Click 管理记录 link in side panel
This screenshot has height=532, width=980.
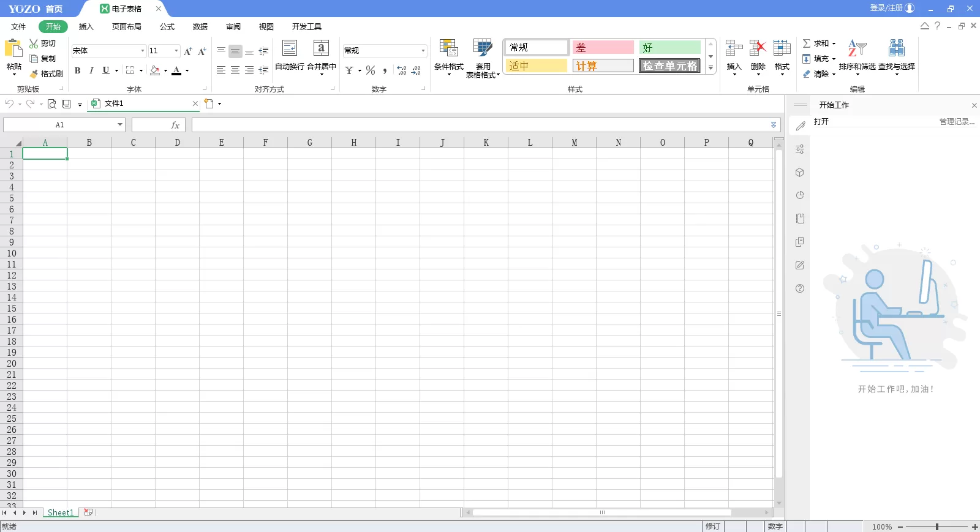(x=957, y=122)
